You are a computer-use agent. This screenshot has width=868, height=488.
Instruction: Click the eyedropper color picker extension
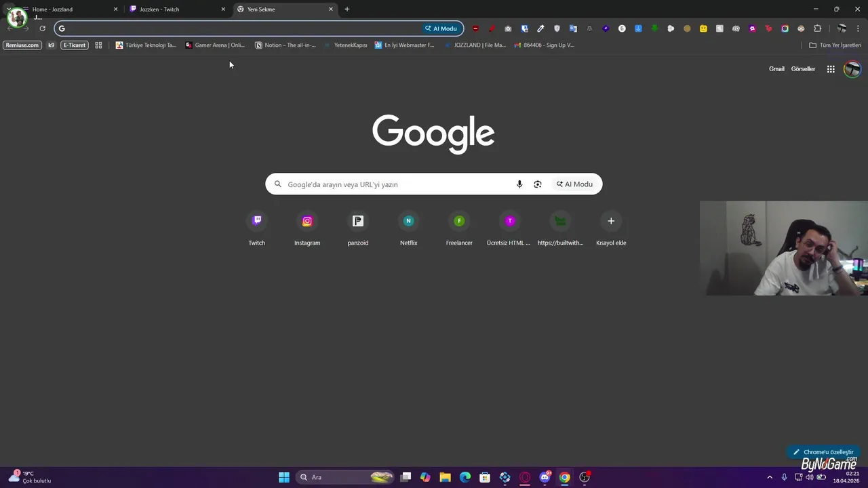click(540, 28)
